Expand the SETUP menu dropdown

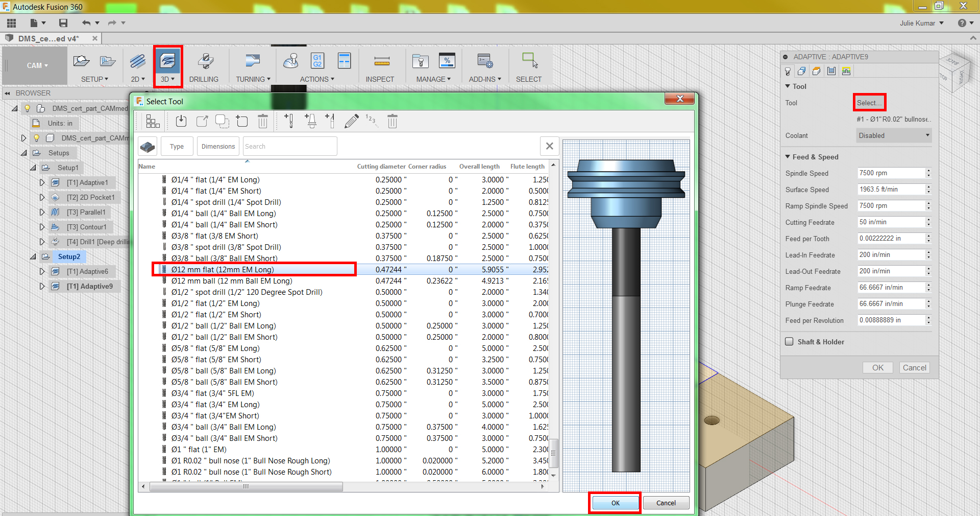(94, 79)
